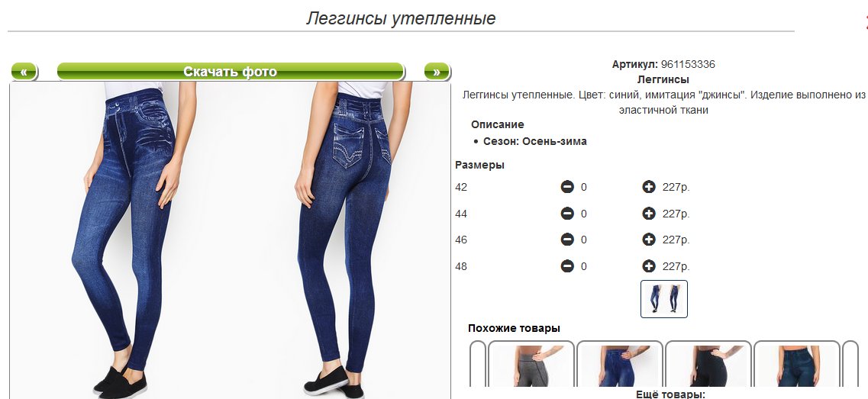This screenshot has width=868, height=399.
Task: Open the black leggings similar product
Action: 708,364
